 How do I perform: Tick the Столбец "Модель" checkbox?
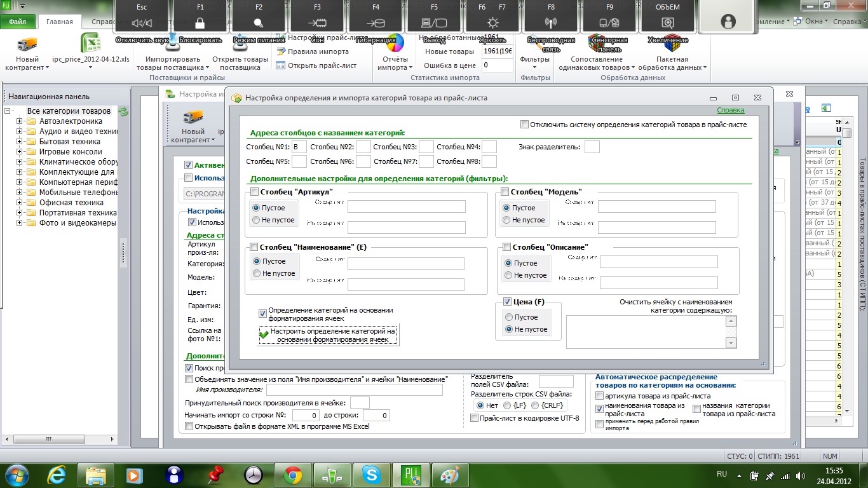505,192
